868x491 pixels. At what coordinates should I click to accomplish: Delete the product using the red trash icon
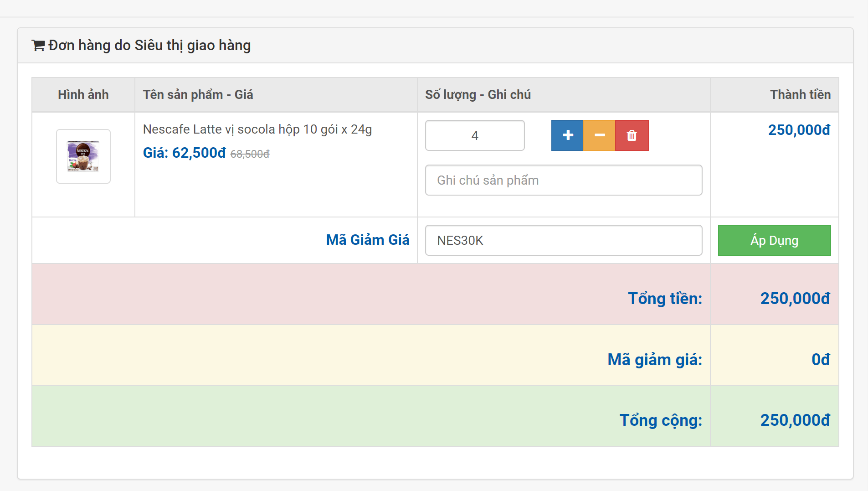(x=632, y=135)
